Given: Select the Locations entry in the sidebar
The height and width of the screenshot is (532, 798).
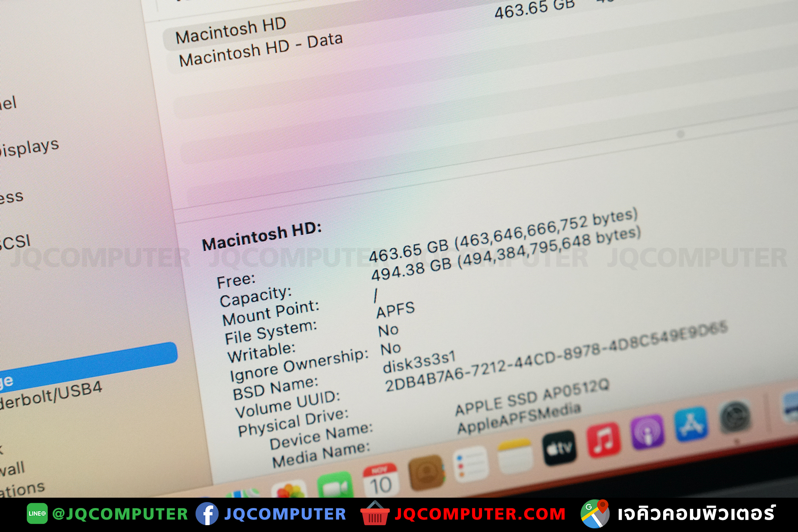Looking at the screenshot, I should [22, 489].
